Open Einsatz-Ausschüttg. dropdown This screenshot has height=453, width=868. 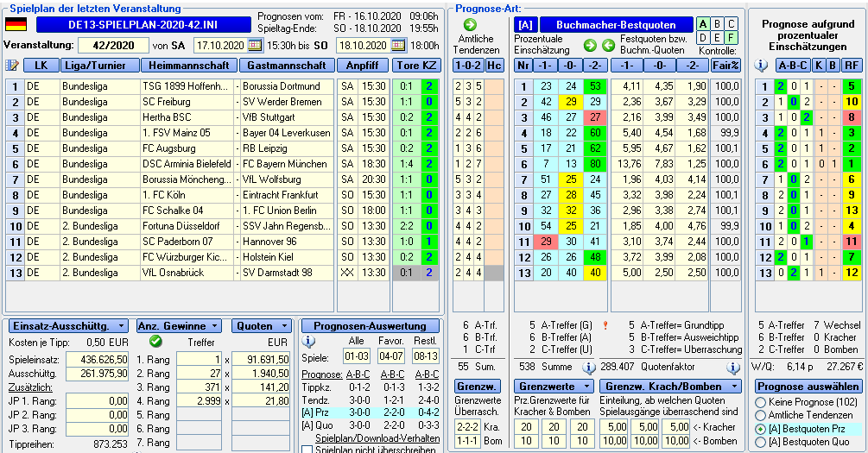click(x=68, y=326)
